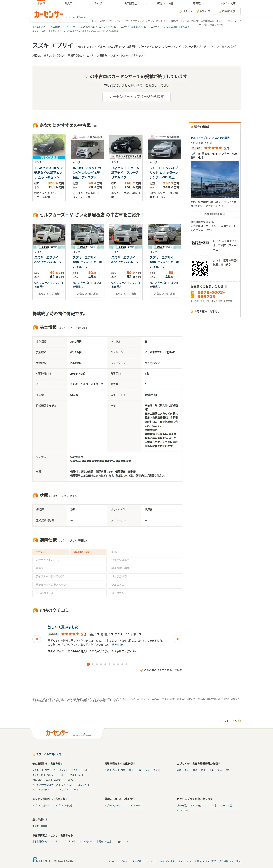Switch to the 輸入車 tab
Viewport: 273px width, 868px height.
tap(68, 3)
